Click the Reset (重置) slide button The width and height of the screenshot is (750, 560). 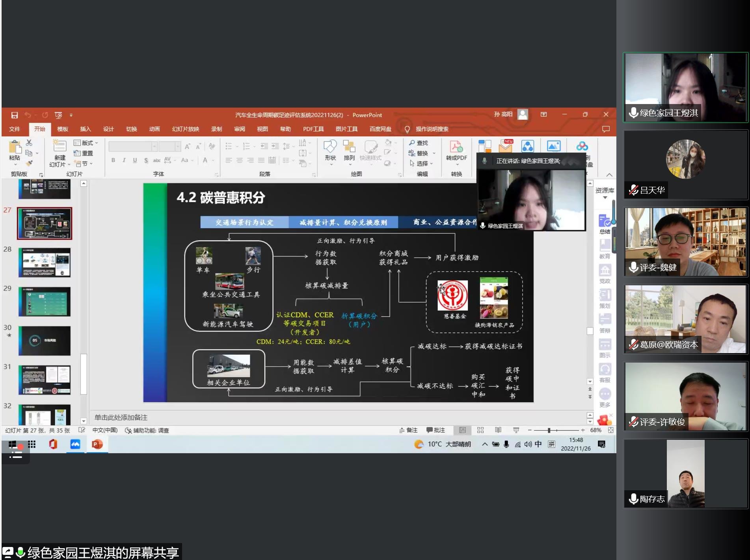84,153
